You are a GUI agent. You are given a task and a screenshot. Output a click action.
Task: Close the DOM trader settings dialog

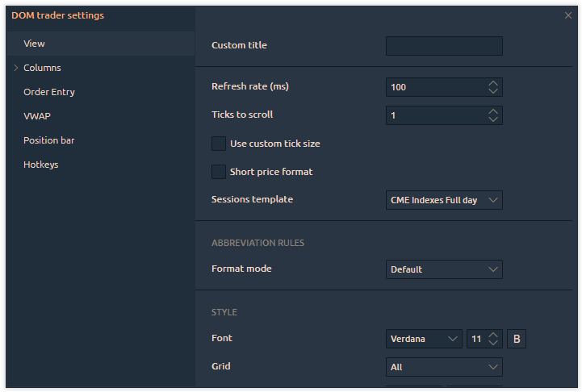click(x=568, y=15)
